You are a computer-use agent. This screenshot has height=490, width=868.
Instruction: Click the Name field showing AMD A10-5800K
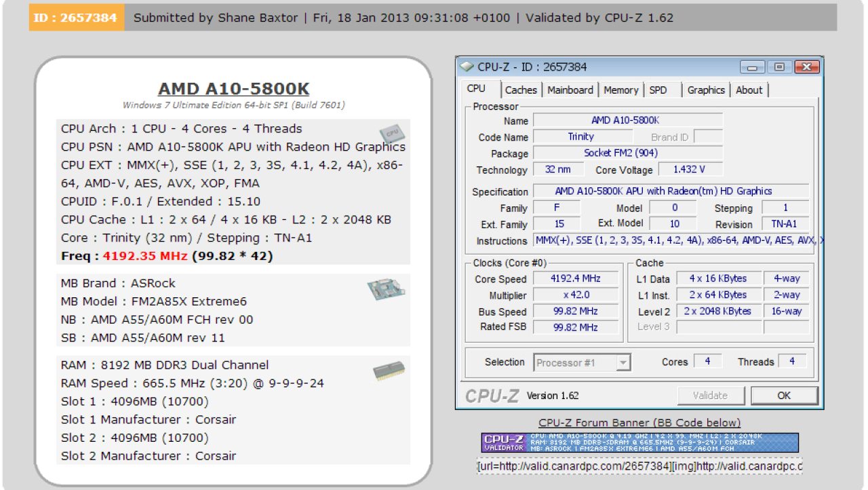pyautogui.click(x=628, y=120)
